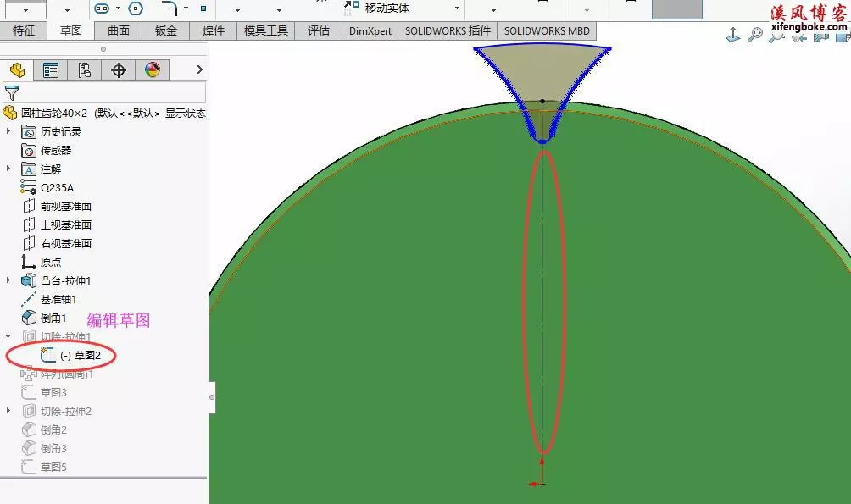Viewport: 851px width, 504px height.
Task: Click the root part assembly icon
Action: click(x=10, y=113)
